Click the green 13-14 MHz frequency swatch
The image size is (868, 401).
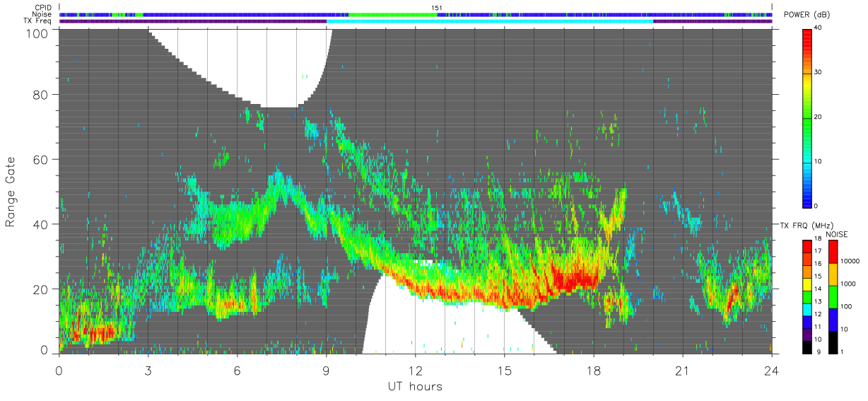click(807, 296)
